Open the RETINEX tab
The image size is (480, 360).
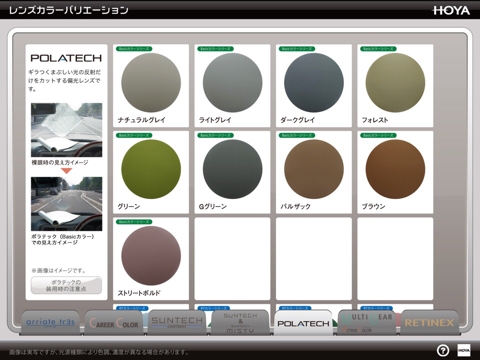point(430,323)
